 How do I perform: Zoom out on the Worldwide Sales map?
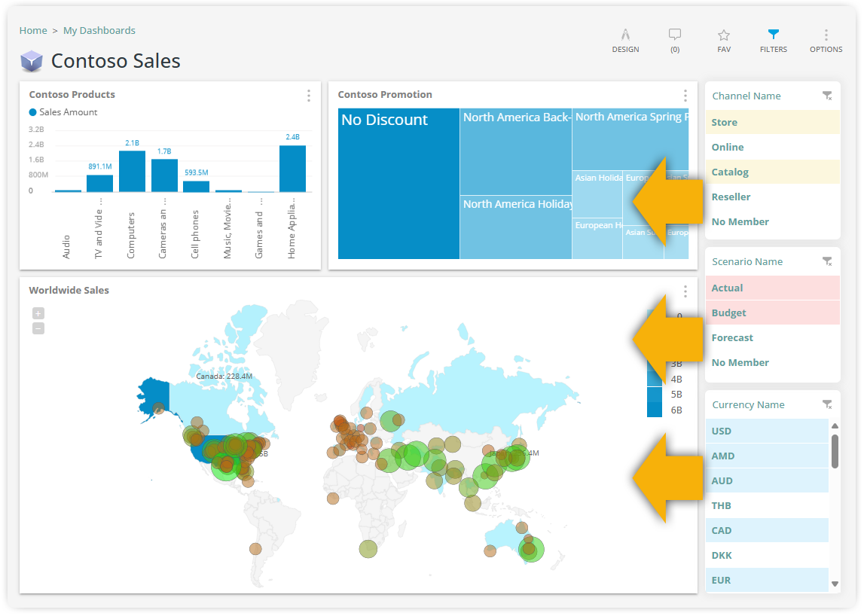[38, 328]
